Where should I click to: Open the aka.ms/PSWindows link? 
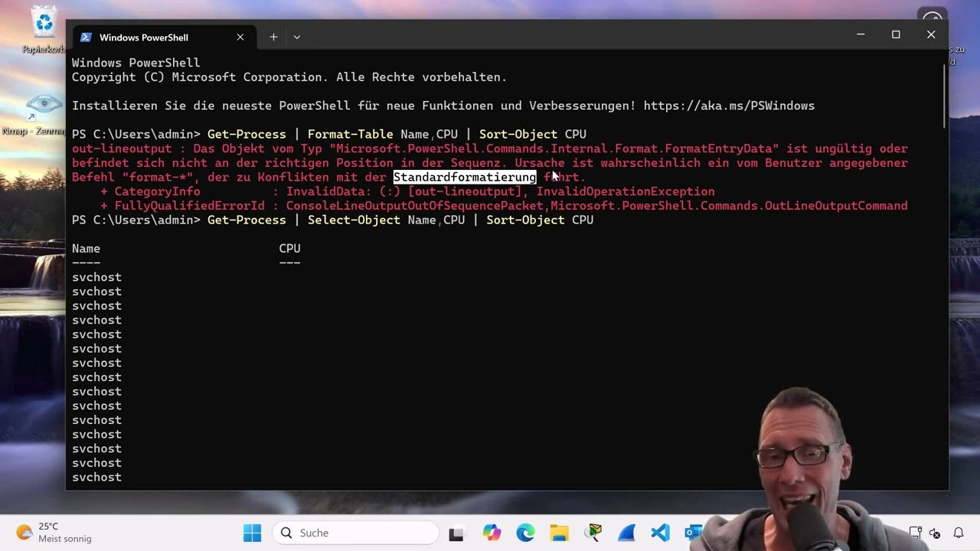[x=729, y=106]
